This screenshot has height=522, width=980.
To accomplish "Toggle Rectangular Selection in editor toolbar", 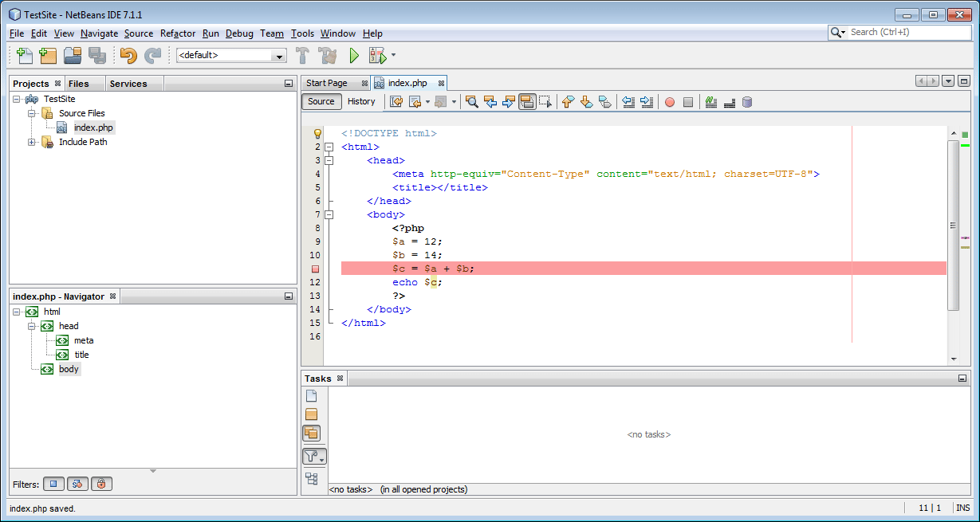I will [545, 101].
